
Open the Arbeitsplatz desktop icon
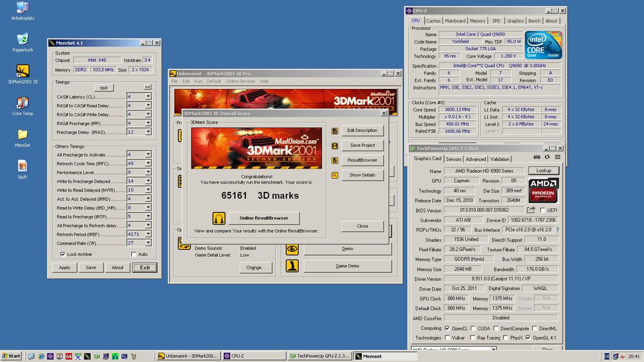[x=22, y=8]
